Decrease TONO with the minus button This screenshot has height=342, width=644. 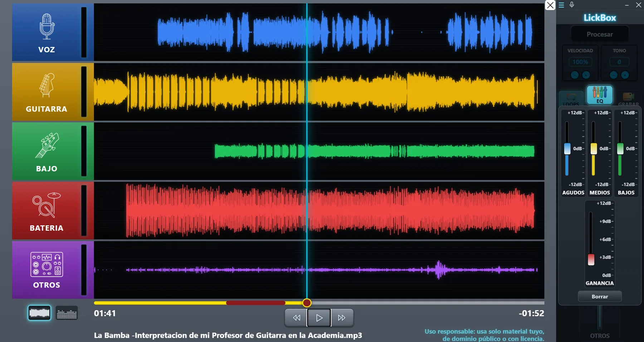coord(614,75)
